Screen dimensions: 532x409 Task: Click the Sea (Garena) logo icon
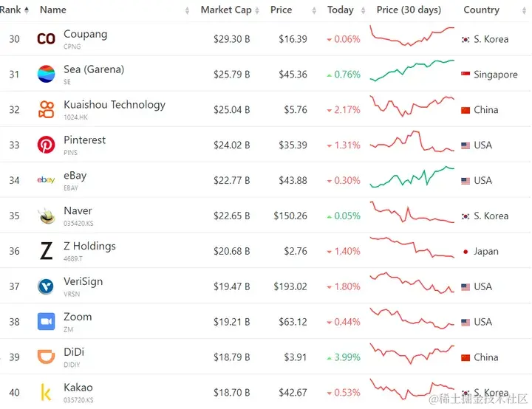click(x=46, y=74)
